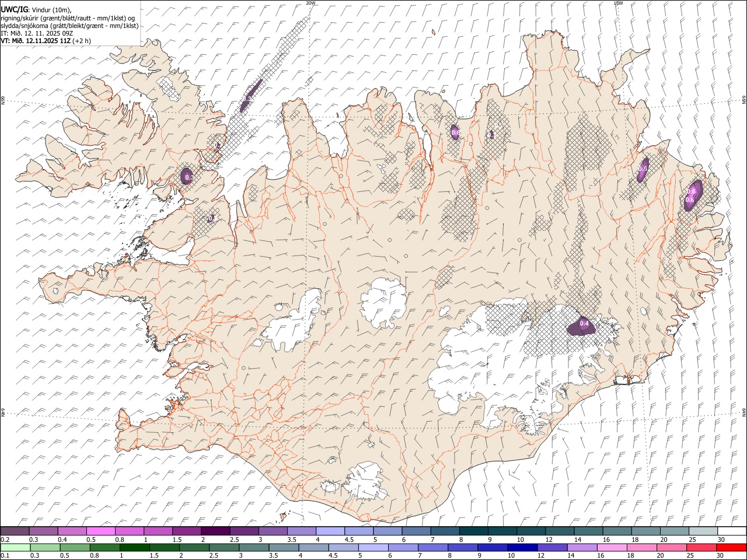The image size is (747, 560).
Task: Click the 20W longitude label
Action: [310, 3]
